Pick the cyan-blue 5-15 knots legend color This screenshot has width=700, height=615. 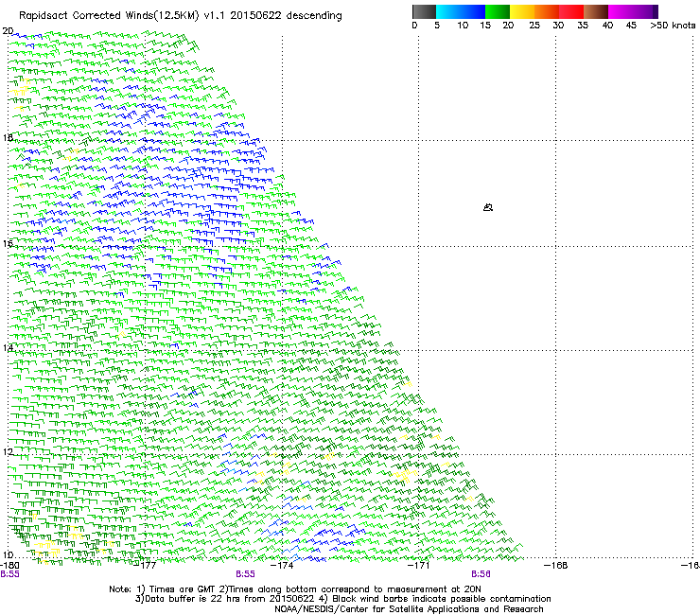click(x=461, y=11)
